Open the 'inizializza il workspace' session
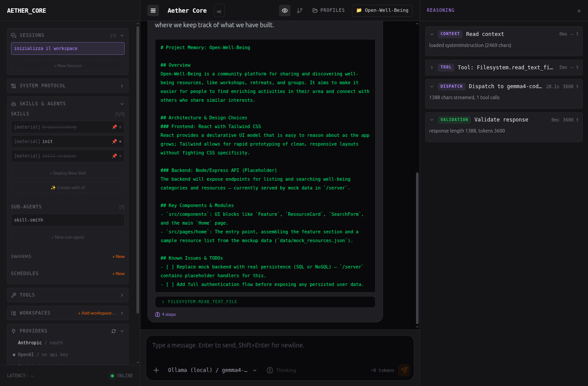The width and height of the screenshot is (588, 386). (x=68, y=48)
